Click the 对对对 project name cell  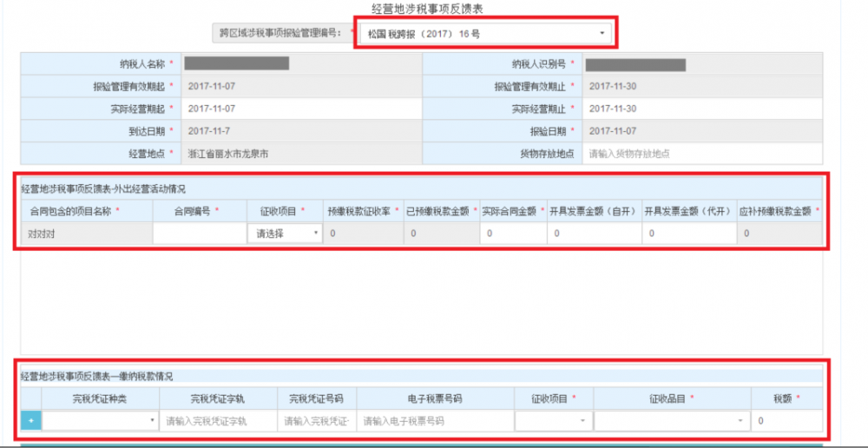[86, 234]
